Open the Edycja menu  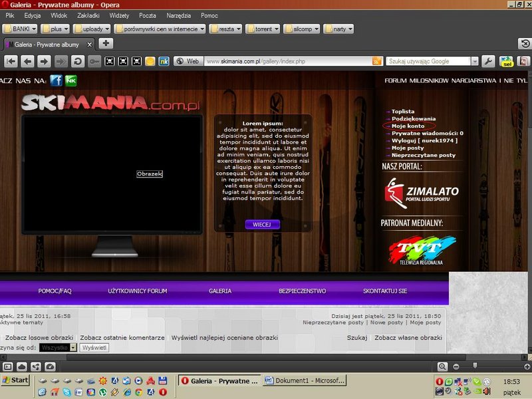(x=33, y=15)
